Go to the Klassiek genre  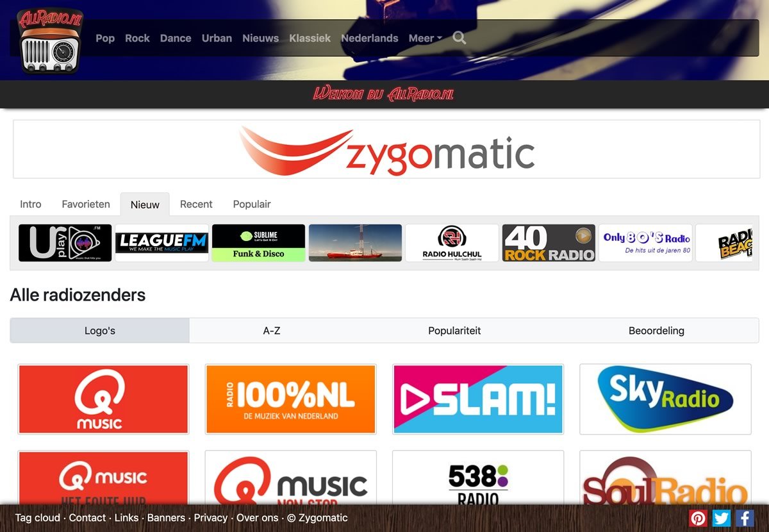[310, 38]
